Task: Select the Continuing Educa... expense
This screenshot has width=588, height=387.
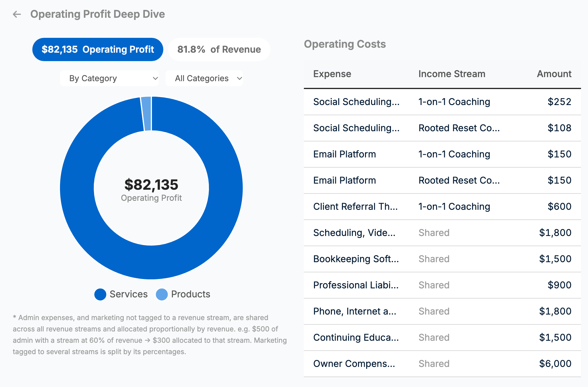Action: [356, 338]
